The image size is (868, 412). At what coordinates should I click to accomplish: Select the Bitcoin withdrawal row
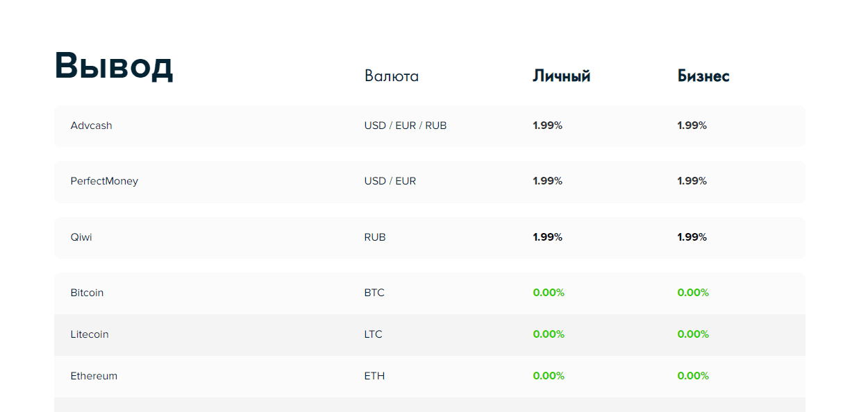pyautogui.click(x=87, y=293)
